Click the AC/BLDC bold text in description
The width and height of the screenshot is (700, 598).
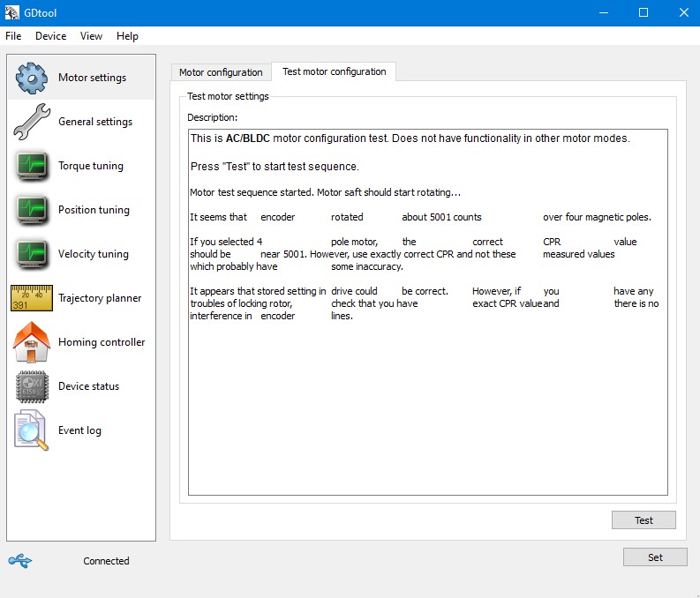pos(248,138)
